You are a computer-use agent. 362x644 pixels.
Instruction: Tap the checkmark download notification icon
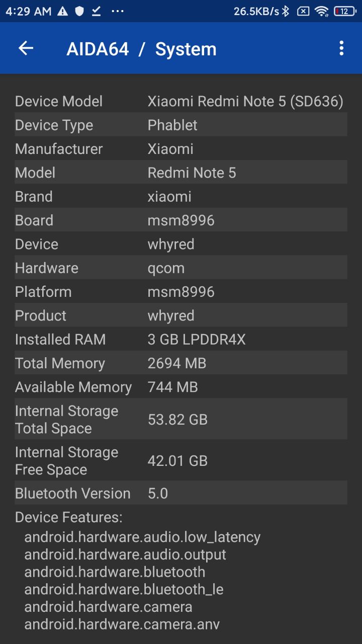coord(96,11)
